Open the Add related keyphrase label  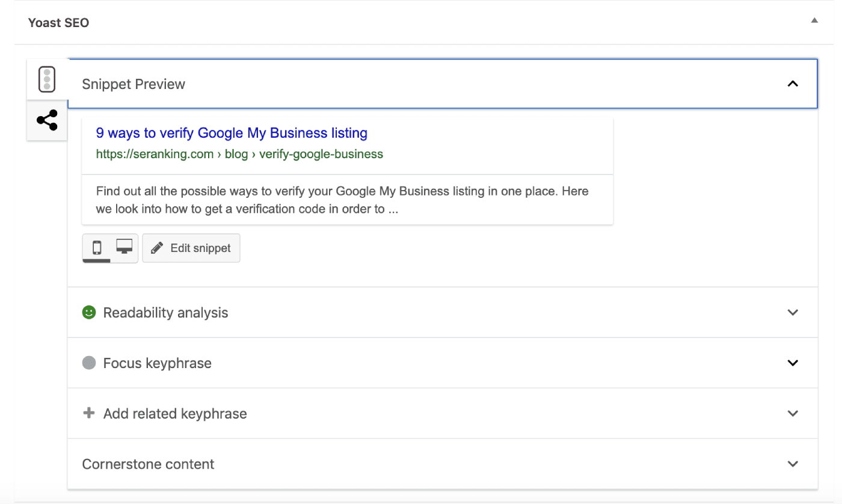[x=175, y=414]
